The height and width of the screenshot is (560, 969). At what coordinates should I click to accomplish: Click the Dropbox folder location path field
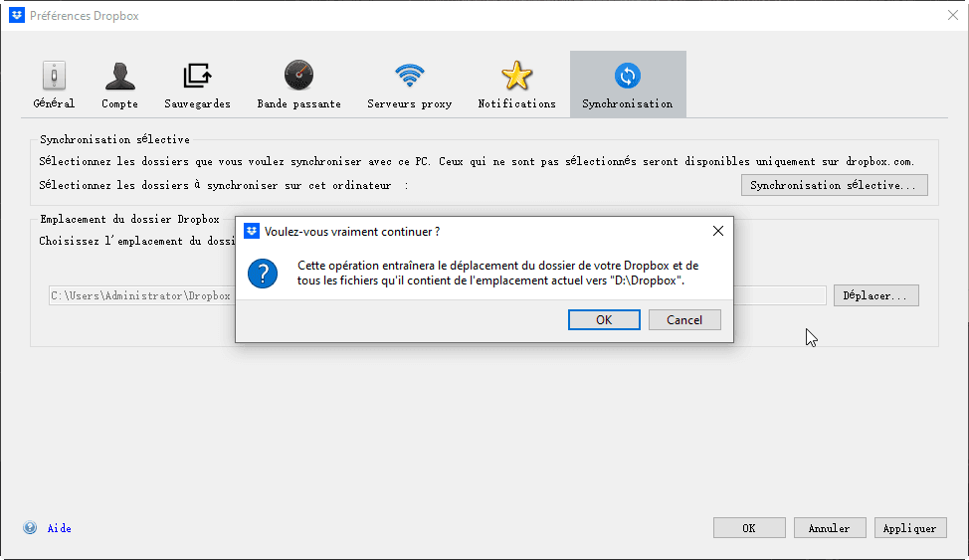click(139, 295)
